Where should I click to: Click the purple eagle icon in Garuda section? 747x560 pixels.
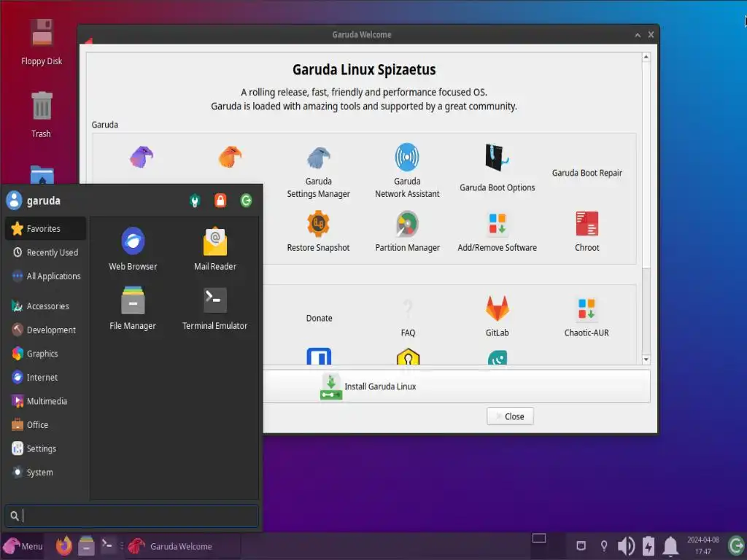142,157
